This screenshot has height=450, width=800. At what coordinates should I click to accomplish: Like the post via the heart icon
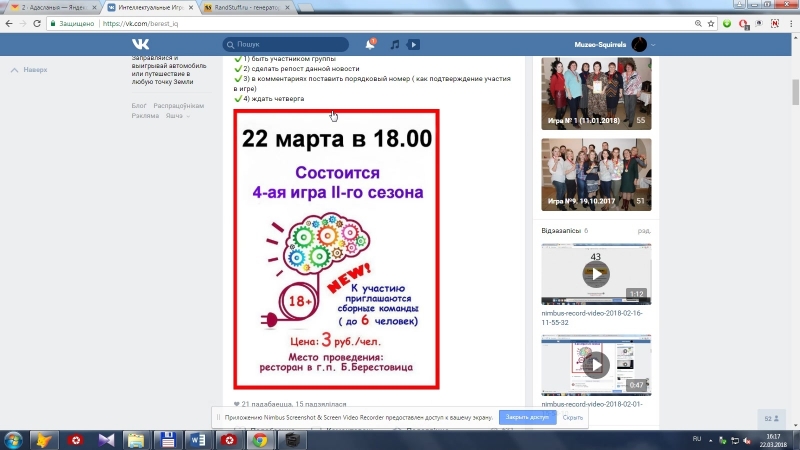click(x=236, y=404)
